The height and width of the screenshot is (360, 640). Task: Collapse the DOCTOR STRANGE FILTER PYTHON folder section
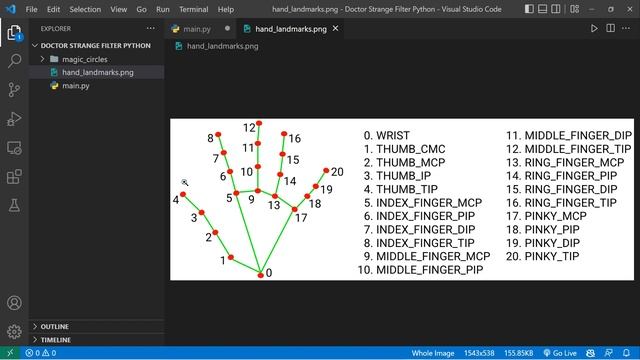(x=96, y=45)
